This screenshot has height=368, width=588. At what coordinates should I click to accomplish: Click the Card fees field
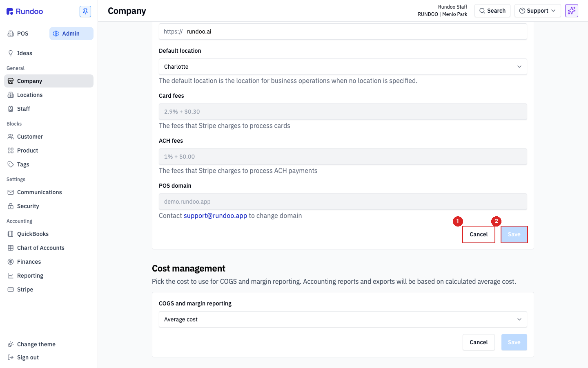[343, 112]
